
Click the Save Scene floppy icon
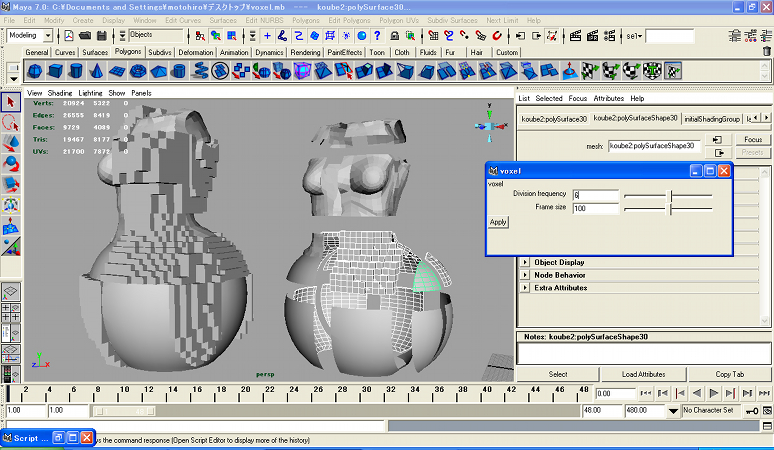tap(102, 36)
